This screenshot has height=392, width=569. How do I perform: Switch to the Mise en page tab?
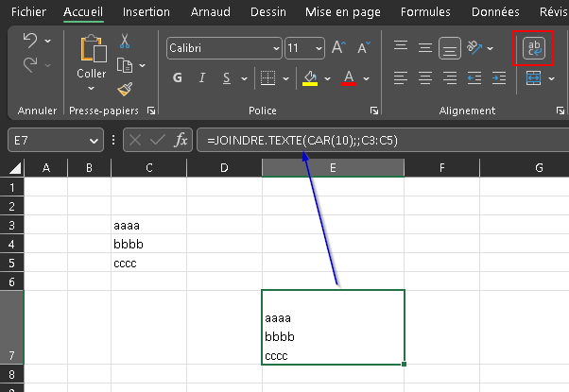[343, 12]
